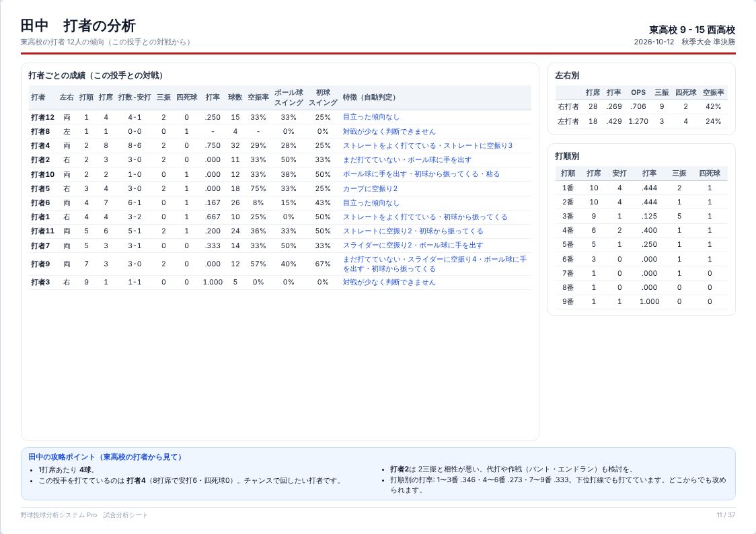Click the 安打 column header in 打順別
This screenshot has width=756, height=534.
click(619, 174)
